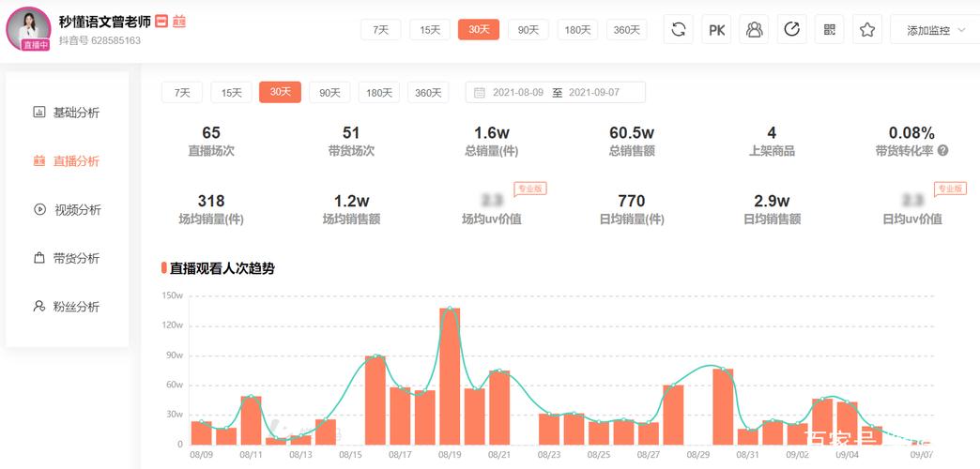Click the 直播观看人次趋势 chart title
Viewport: 980px width, 469px height.
point(222,268)
